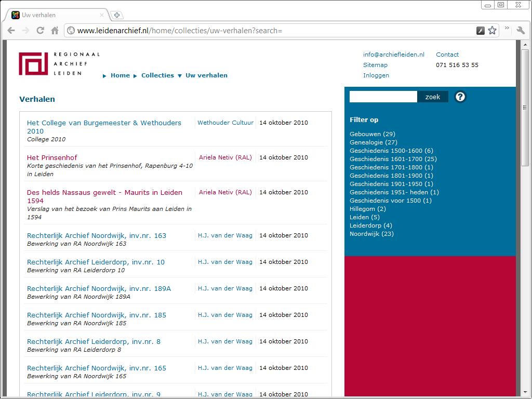Click the globe site info icon
This screenshot has width=532, height=399.
(71, 31)
